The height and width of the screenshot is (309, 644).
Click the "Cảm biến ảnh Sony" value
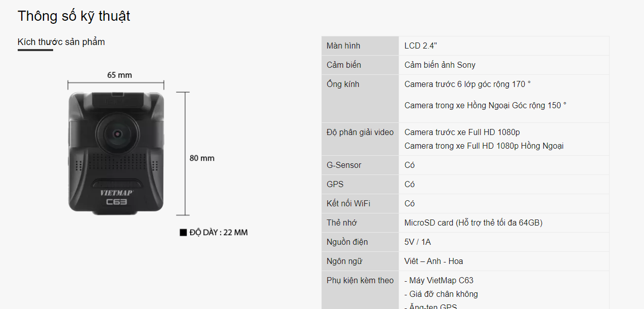tap(440, 65)
